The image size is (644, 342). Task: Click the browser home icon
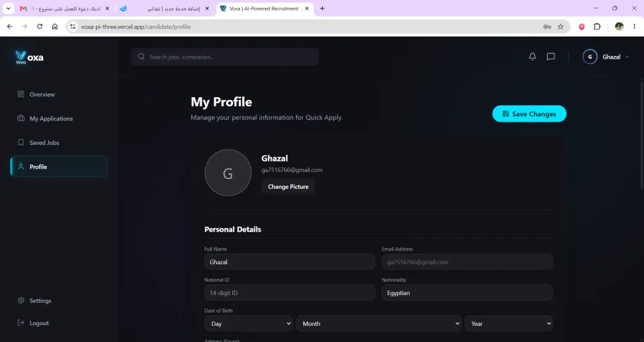pyautogui.click(x=55, y=26)
